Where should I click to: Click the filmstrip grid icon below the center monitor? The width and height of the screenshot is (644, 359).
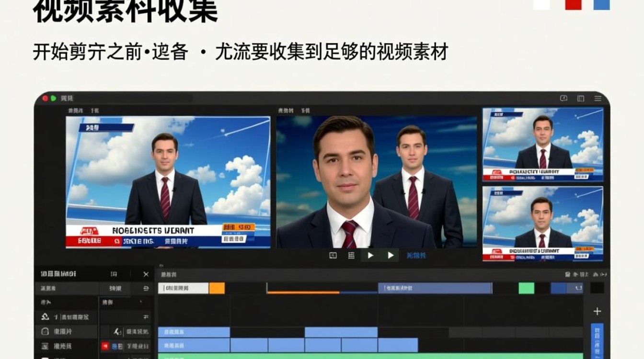tap(351, 256)
